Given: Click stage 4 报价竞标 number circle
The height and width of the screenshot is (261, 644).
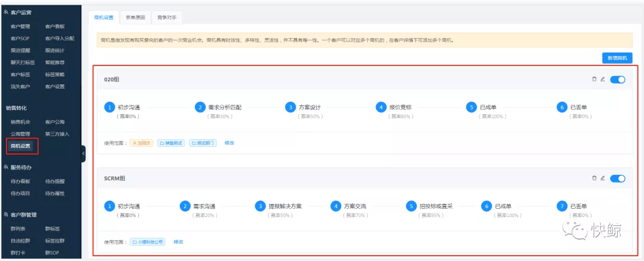Looking at the screenshot, I should [x=381, y=107].
